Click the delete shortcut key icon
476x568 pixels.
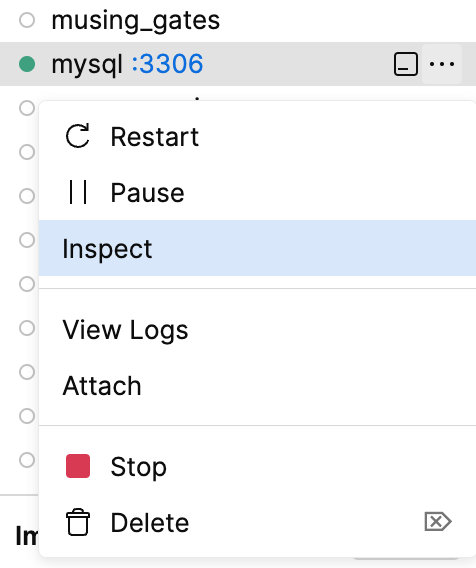pyautogui.click(x=438, y=522)
